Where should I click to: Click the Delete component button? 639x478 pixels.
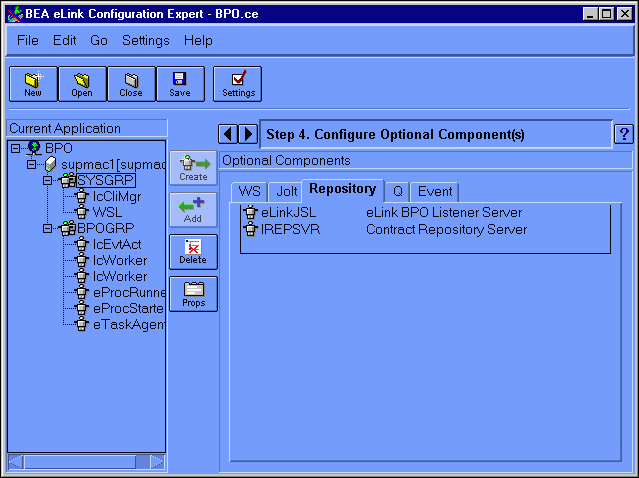(x=193, y=252)
